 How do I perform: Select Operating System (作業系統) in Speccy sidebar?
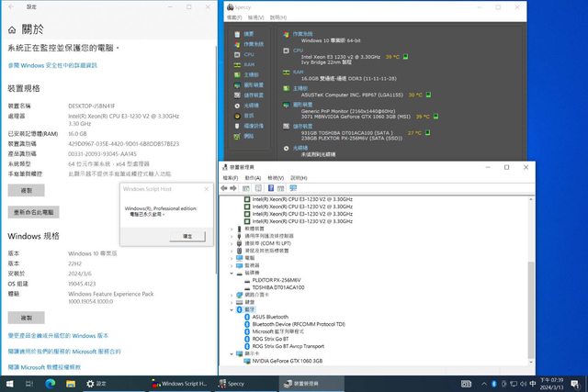(x=249, y=44)
